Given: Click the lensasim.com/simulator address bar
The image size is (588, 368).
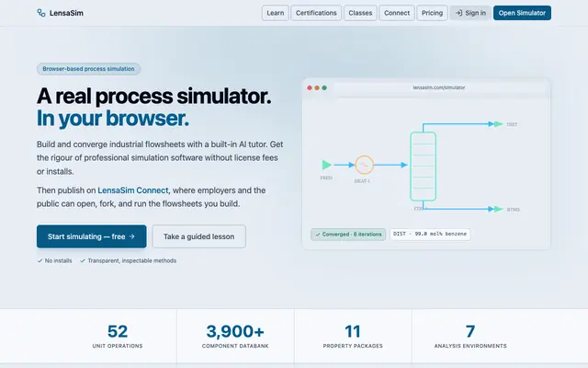Looking at the screenshot, I should 439,87.
